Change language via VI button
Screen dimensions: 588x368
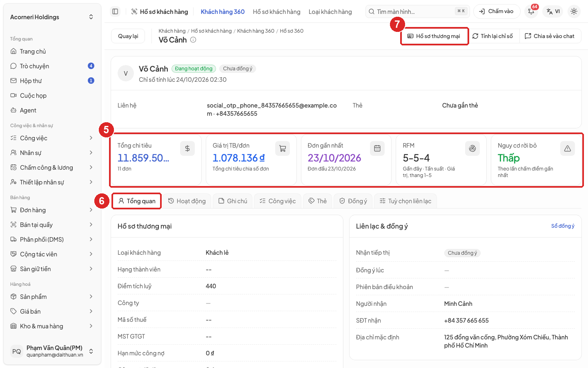[553, 11]
